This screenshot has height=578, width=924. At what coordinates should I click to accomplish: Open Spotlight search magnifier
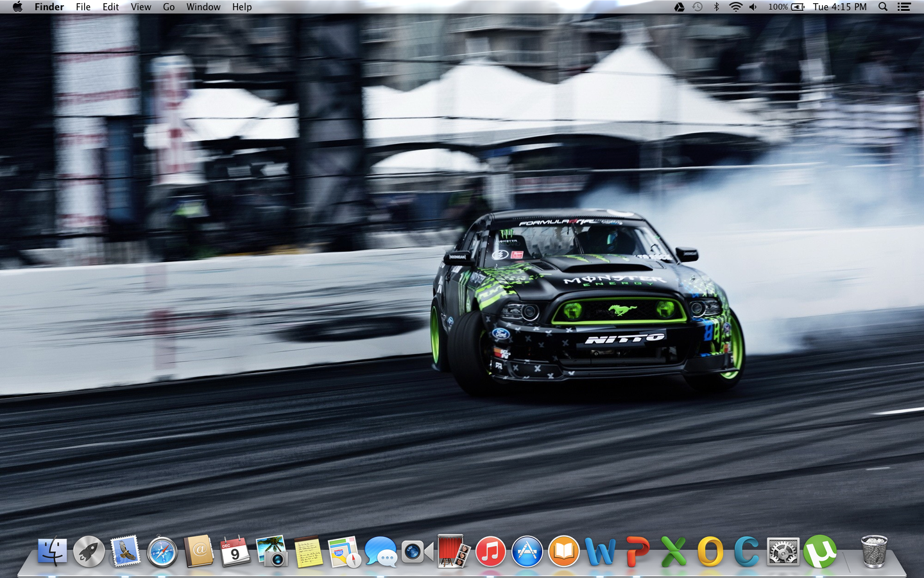coord(883,7)
